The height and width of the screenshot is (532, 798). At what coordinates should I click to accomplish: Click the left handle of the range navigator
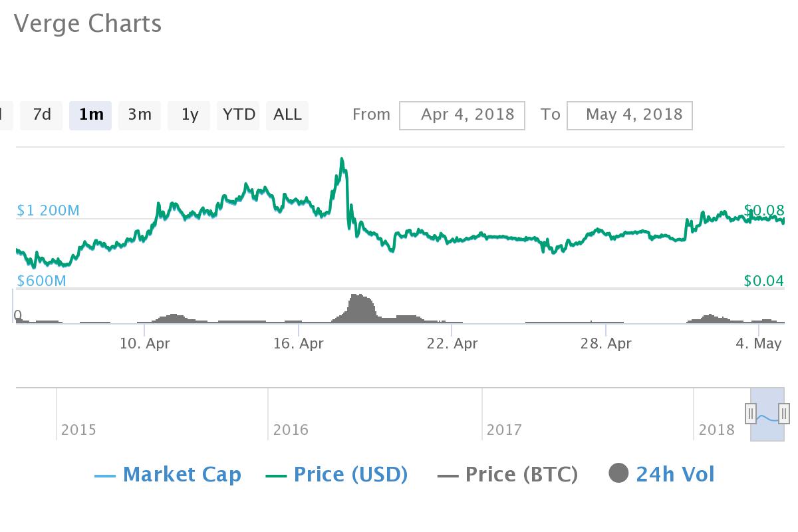coord(750,414)
